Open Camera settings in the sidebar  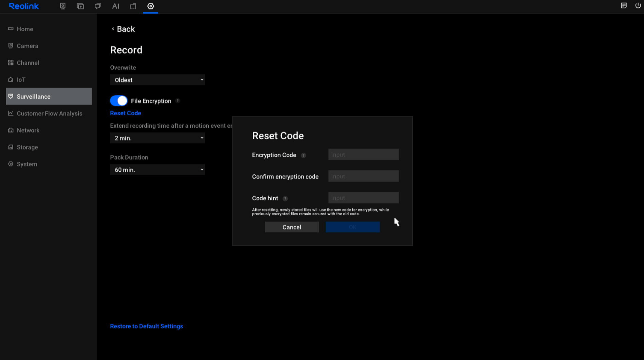(49, 46)
